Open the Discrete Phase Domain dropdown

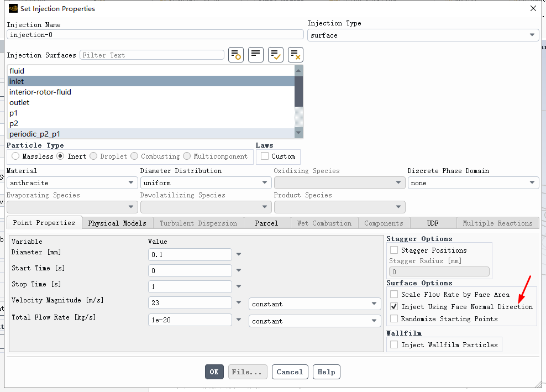click(473, 183)
